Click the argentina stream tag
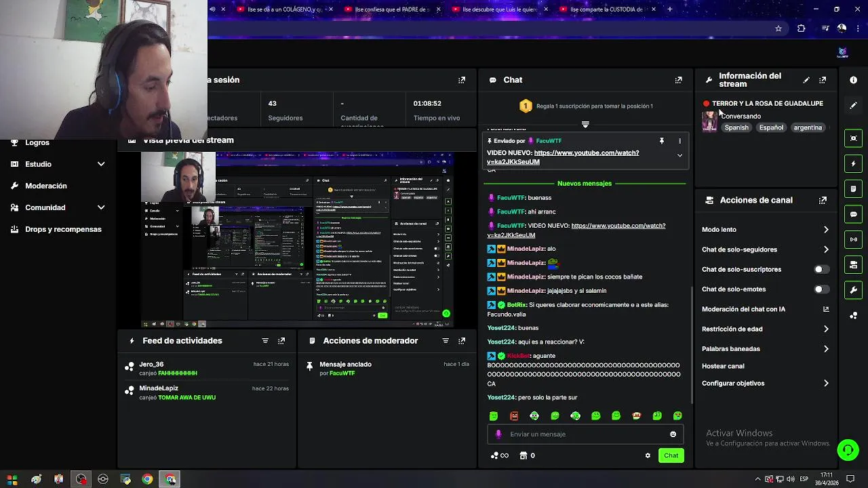This screenshot has height=488, width=868. pos(808,127)
